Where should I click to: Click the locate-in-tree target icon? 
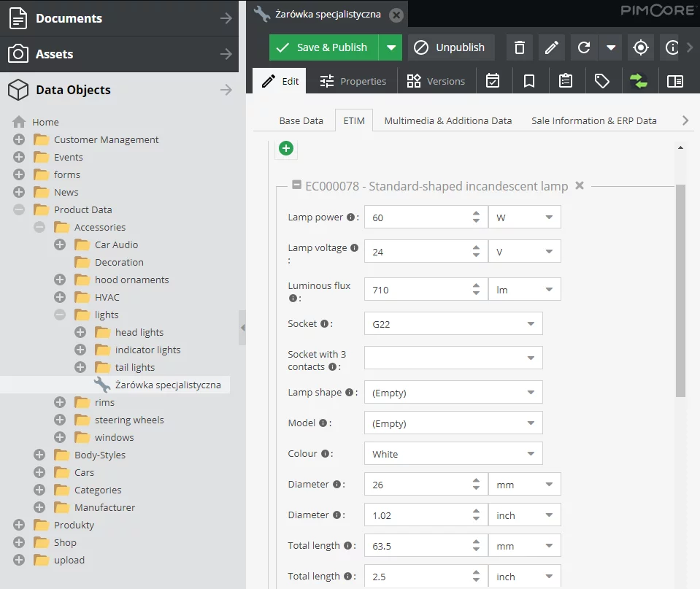point(641,47)
